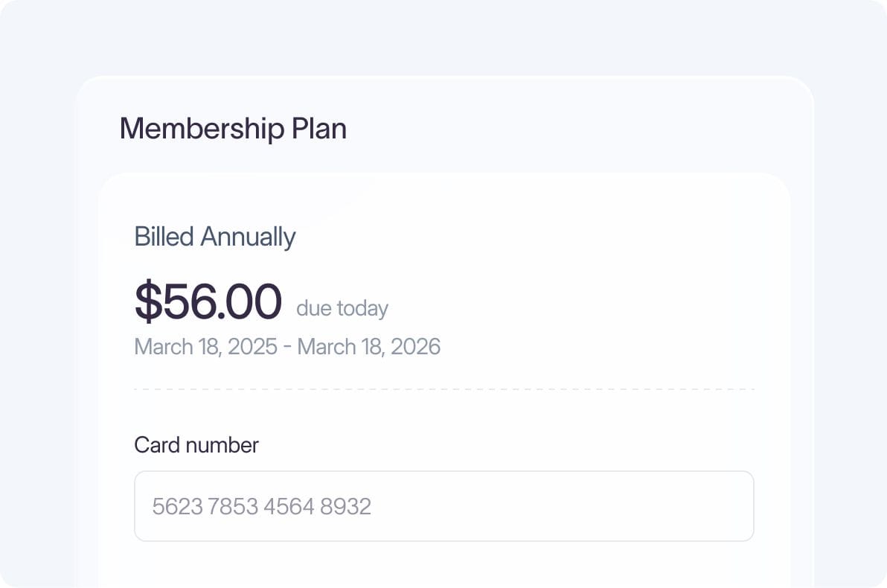Viewport: 887px width, 588px height.
Task: Click the page background outside the card
Action: [37, 298]
